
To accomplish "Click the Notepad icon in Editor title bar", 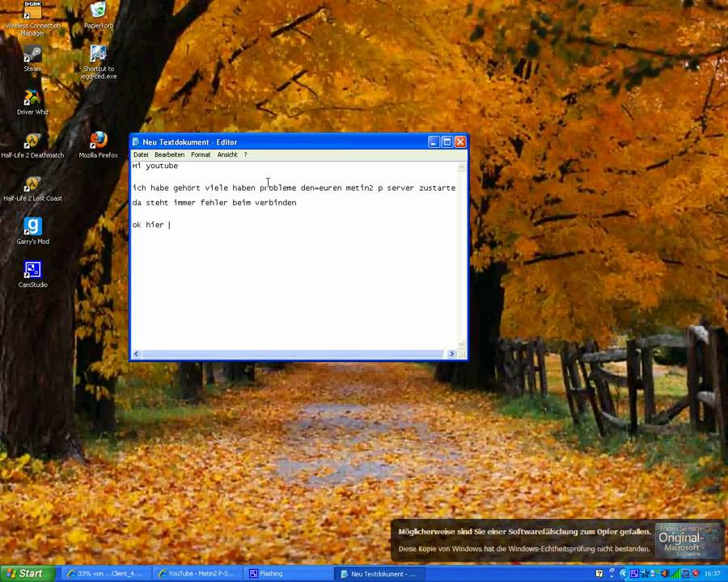I will pyautogui.click(x=136, y=142).
